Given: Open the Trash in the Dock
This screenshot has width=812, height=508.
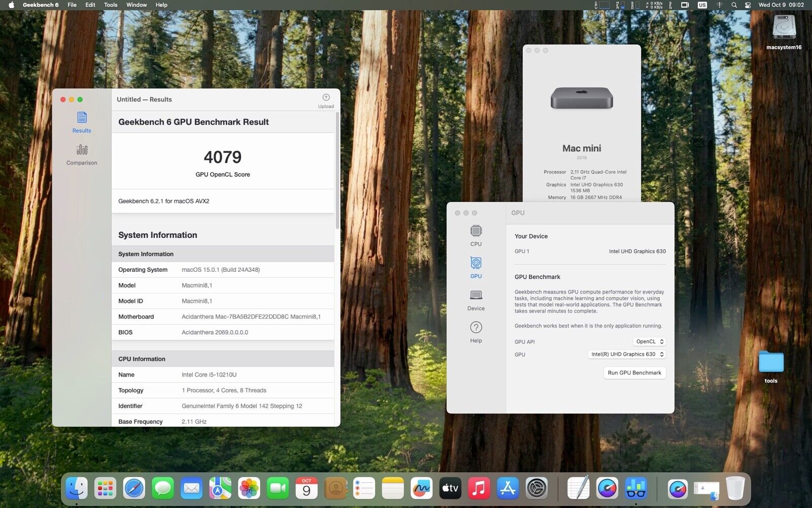Looking at the screenshot, I should tap(735, 489).
